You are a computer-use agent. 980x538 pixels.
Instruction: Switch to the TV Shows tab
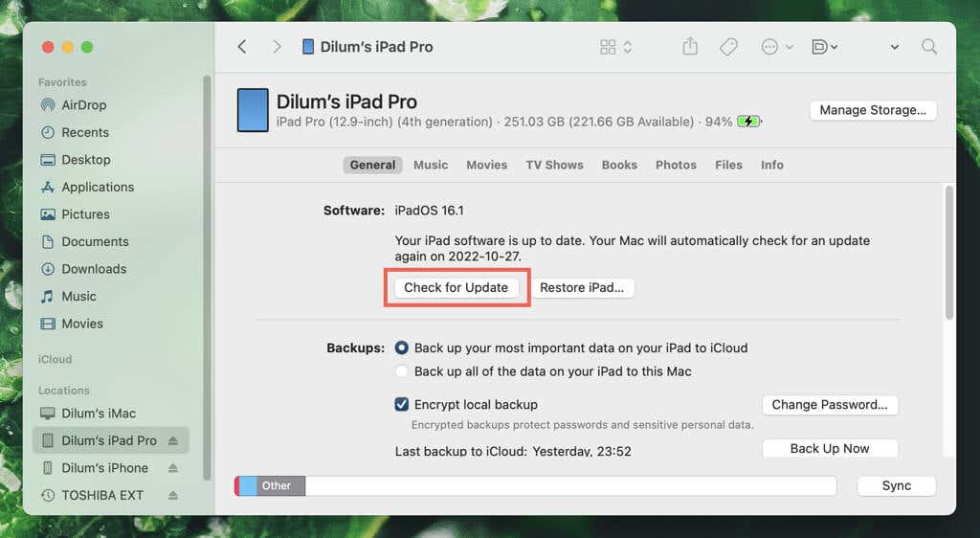coord(554,165)
